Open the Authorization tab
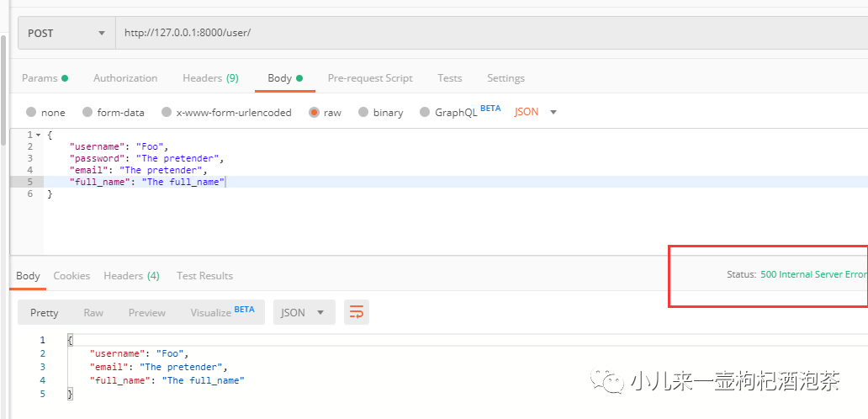 tap(125, 78)
